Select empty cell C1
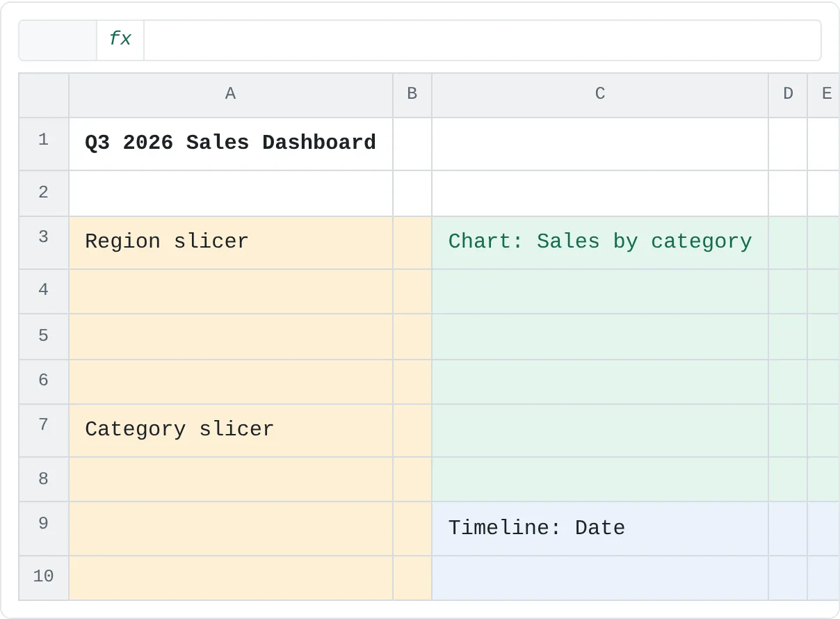This screenshot has width=840, height=619. tap(600, 144)
